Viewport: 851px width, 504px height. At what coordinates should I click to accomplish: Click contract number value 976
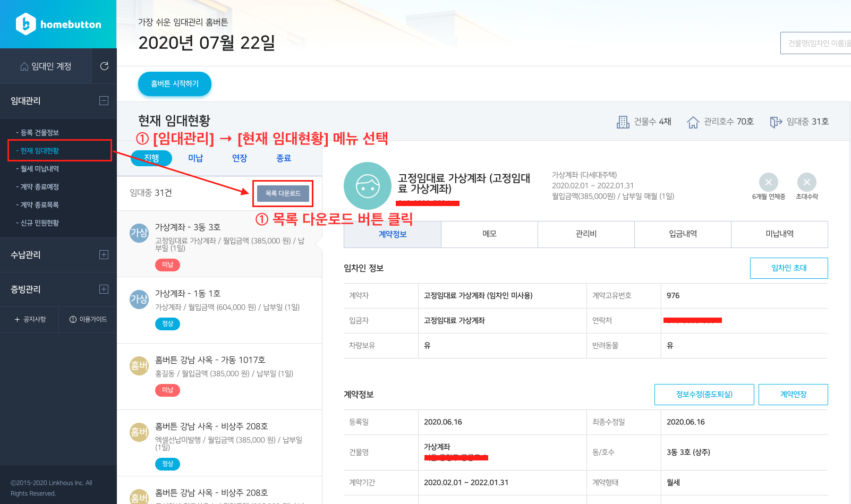(673, 296)
